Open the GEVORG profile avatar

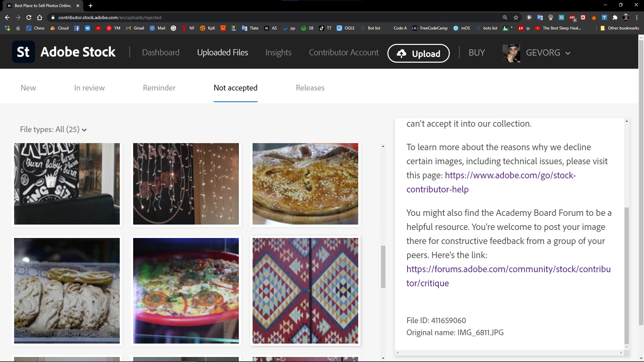point(511,53)
